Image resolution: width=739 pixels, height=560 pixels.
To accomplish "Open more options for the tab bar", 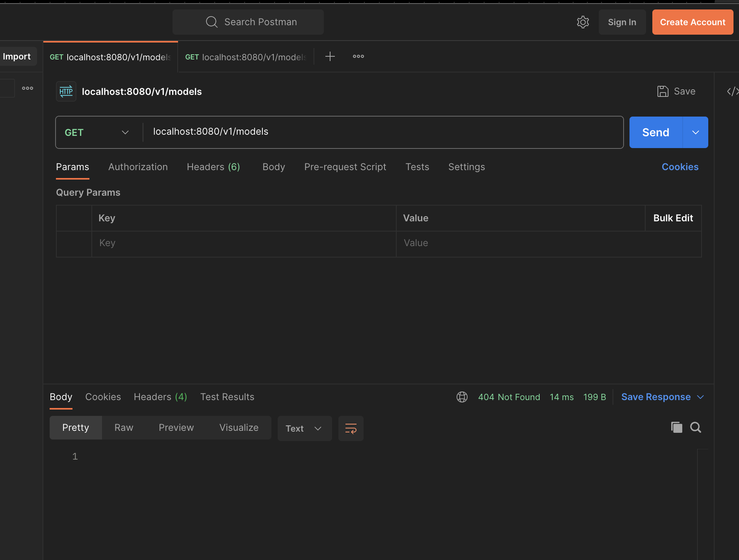I will [x=358, y=56].
